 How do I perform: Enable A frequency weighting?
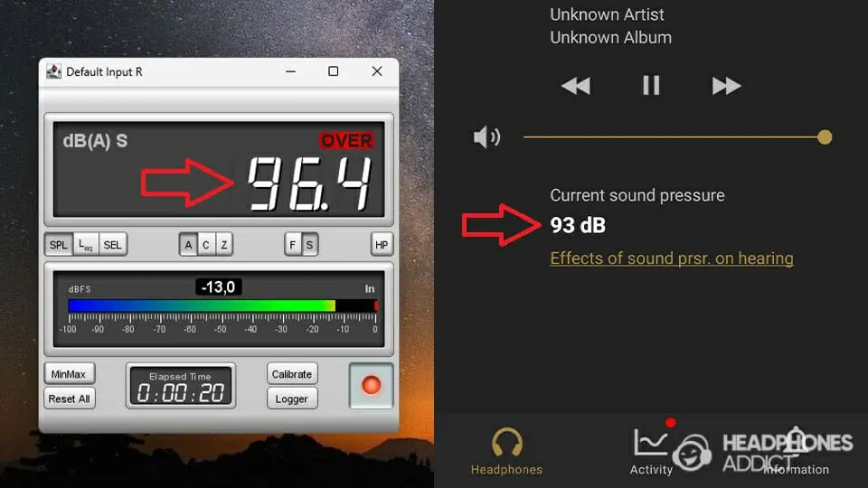(x=188, y=245)
